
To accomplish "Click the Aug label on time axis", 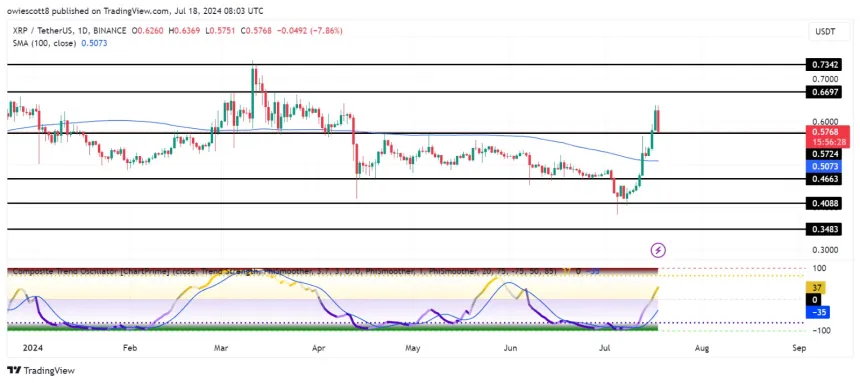I will point(703,347).
